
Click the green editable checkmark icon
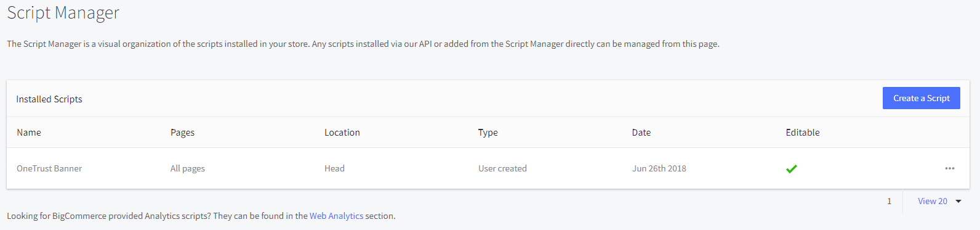792,168
